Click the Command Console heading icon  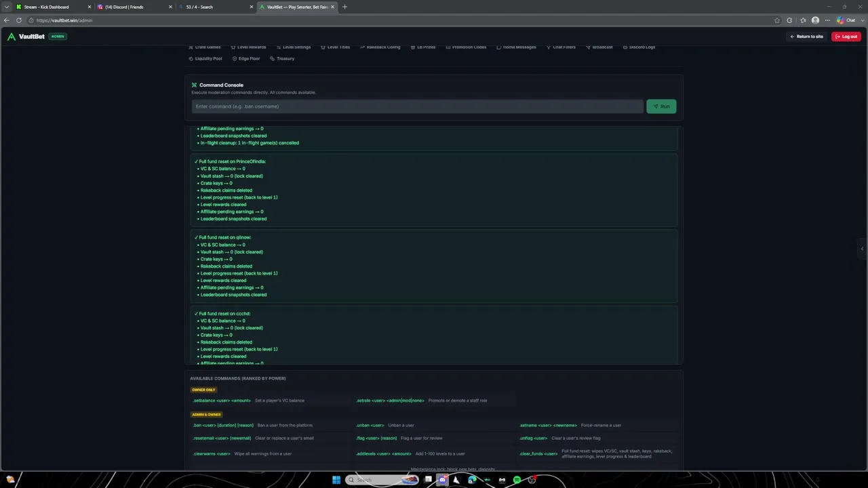click(194, 85)
